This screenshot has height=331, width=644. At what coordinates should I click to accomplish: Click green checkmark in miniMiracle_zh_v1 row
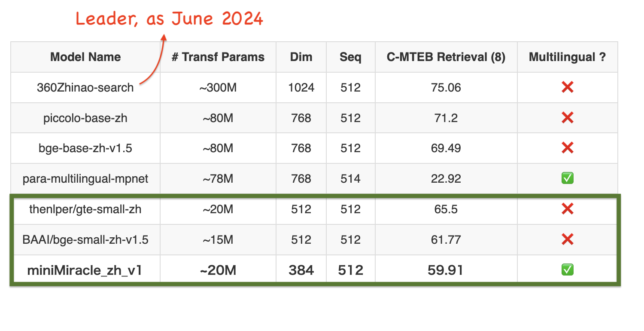pos(567,270)
